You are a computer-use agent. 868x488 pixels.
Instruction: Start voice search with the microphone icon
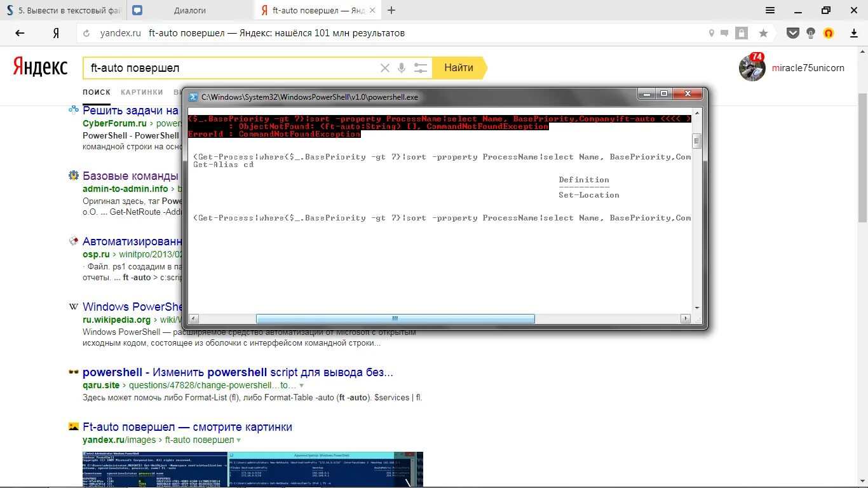(x=402, y=68)
